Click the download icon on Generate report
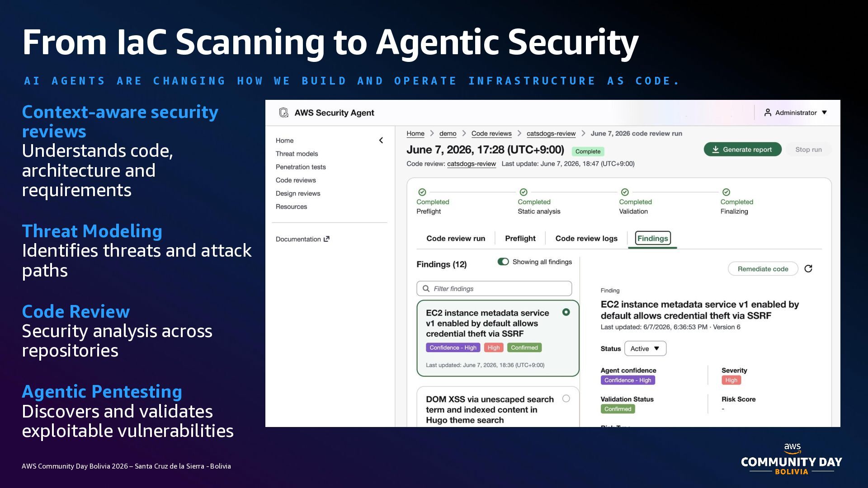868x488 pixels. tap(716, 149)
